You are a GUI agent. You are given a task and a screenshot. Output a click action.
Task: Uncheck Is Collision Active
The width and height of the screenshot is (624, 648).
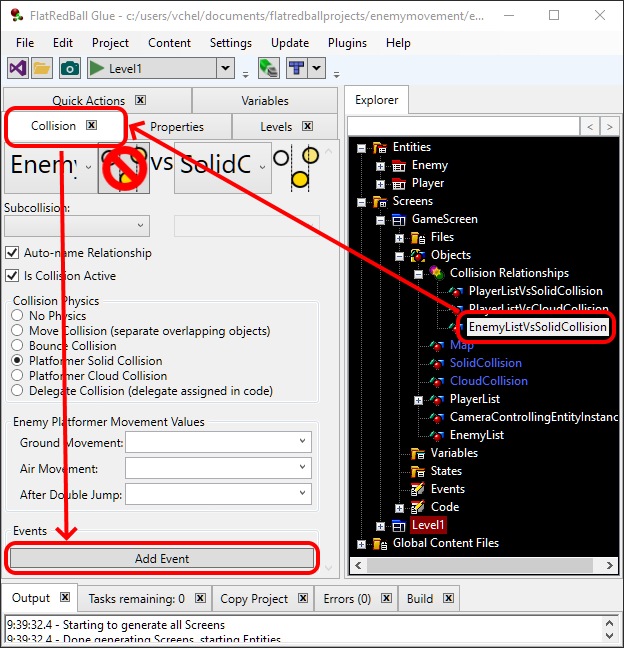(13, 276)
